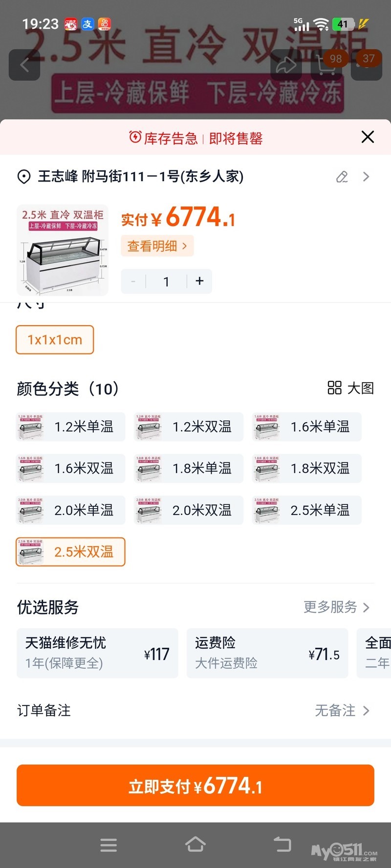Switch color options to 大图 view
Screen dimensions: 391x868
click(x=350, y=389)
